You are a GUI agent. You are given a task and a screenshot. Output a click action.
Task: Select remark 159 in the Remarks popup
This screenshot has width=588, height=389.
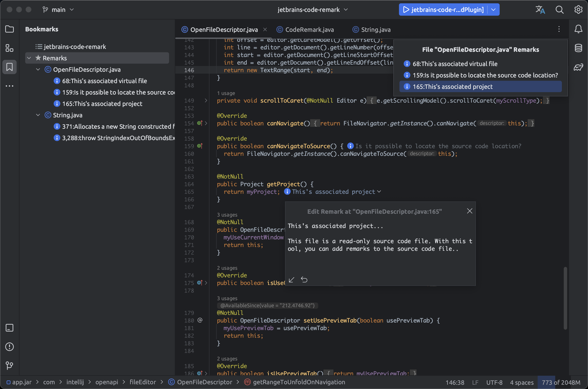coord(485,75)
